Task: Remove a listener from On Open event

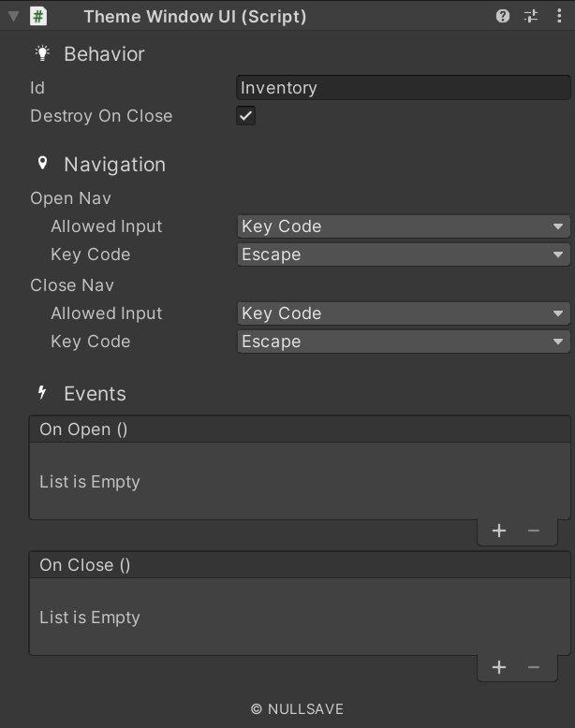Action: pos(534,531)
